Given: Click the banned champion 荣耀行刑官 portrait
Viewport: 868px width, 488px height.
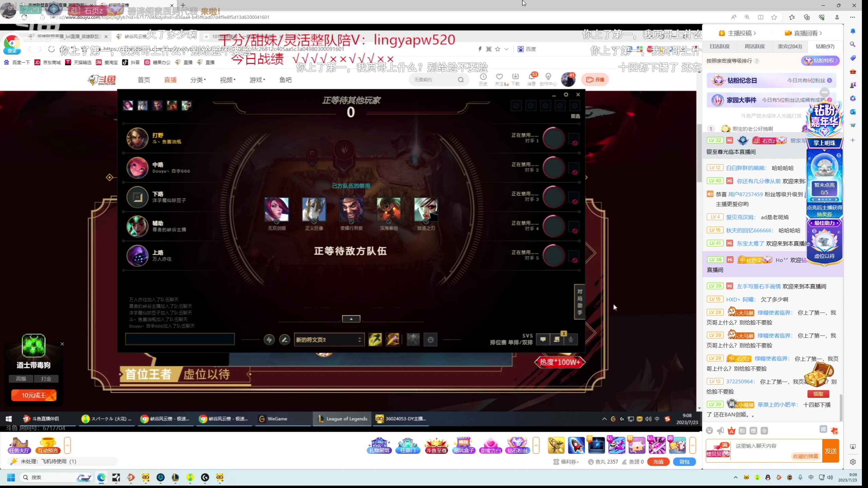Looking at the screenshot, I should pyautogui.click(x=351, y=210).
